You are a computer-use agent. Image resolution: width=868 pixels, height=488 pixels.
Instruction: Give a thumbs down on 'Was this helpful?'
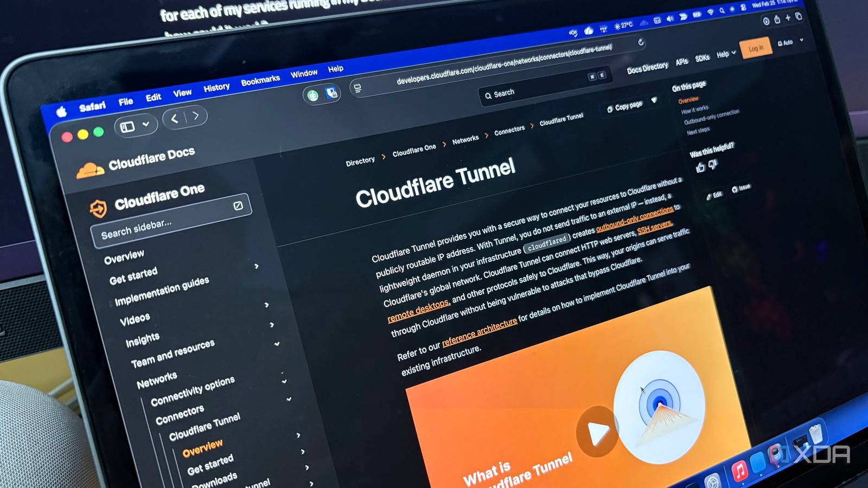coord(712,163)
